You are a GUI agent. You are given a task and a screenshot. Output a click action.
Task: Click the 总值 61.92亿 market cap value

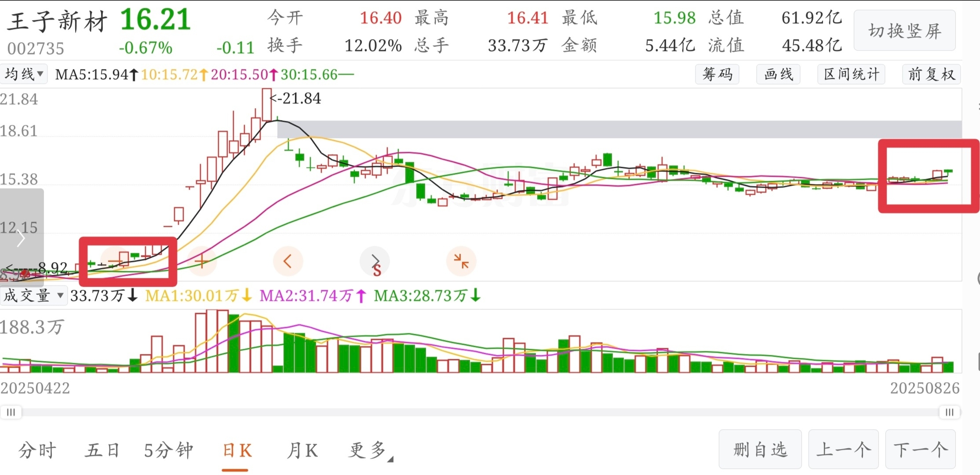click(812, 18)
